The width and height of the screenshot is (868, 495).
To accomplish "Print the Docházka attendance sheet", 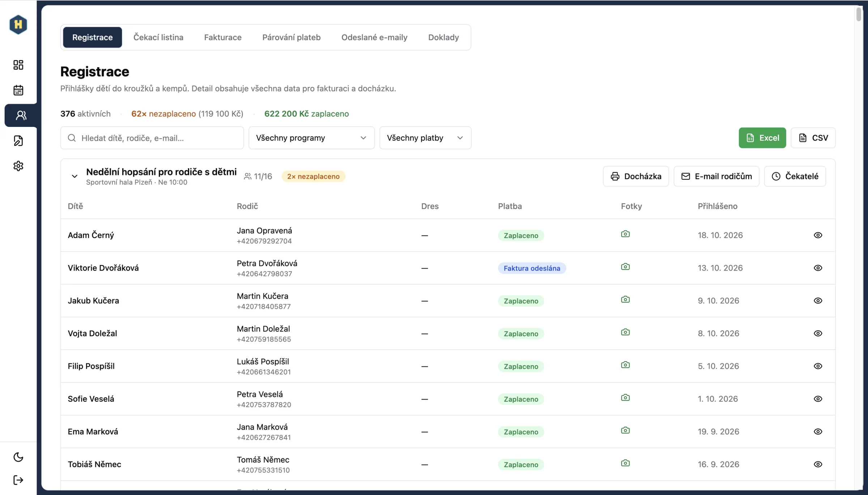I will [636, 176].
